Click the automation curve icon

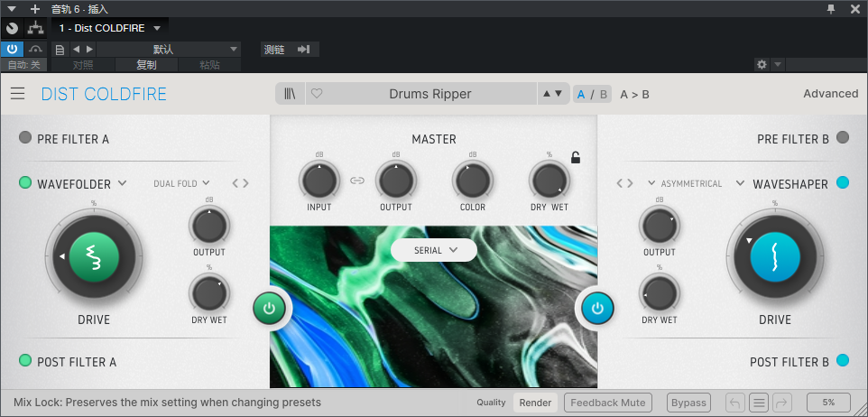coord(36,50)
